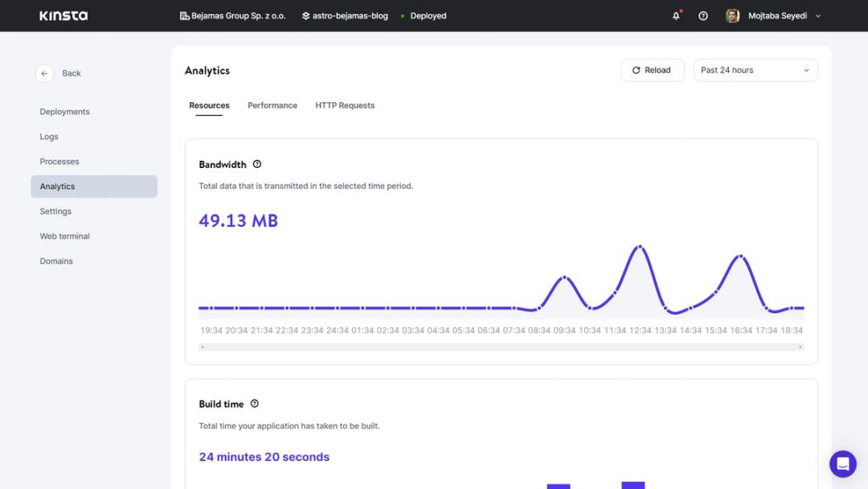Open the chat support bubble

pyautogui.click(x=842, y=463)
